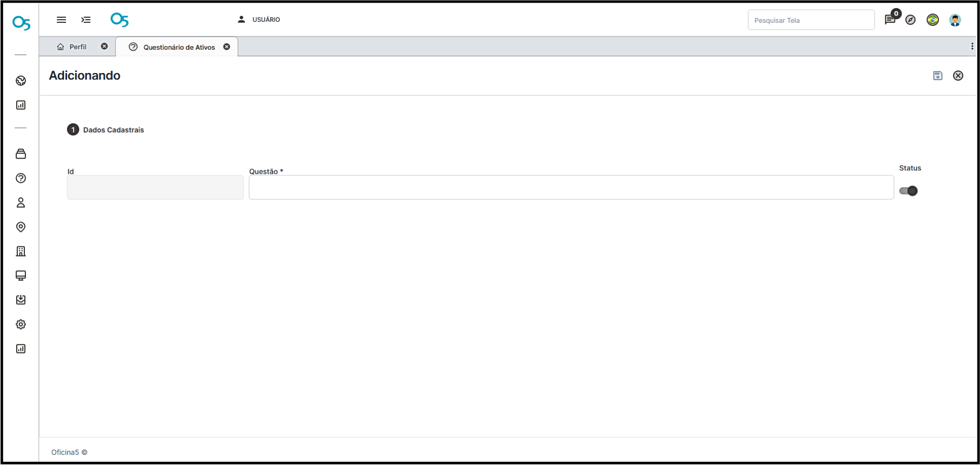Open the user avatar menu

pyautogui.click(x=955, y=20)
